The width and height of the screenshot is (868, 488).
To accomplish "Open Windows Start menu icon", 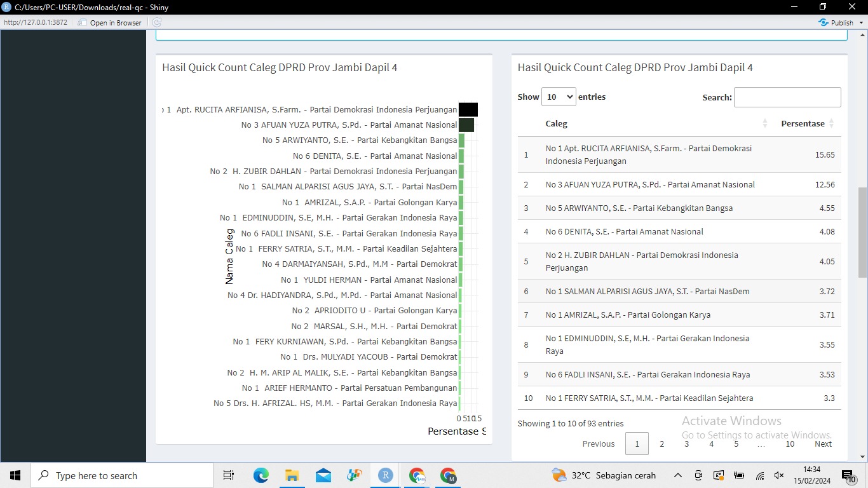I will pyautogui.click(x=15, y=475).
